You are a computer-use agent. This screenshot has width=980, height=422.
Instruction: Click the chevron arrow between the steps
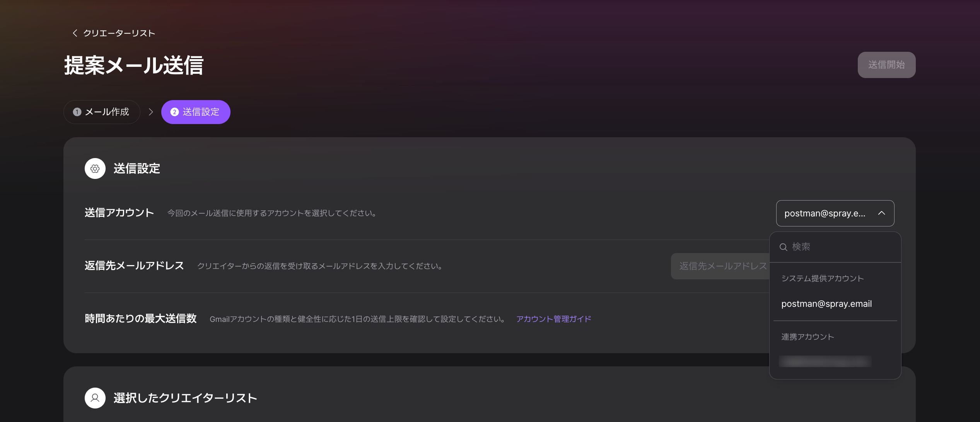pos(151,112)
